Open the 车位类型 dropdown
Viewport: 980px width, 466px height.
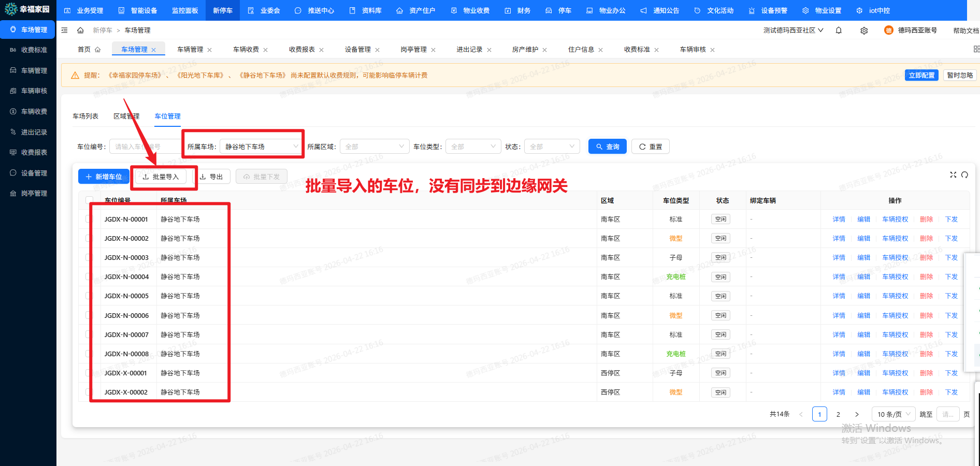pos(473,147)
